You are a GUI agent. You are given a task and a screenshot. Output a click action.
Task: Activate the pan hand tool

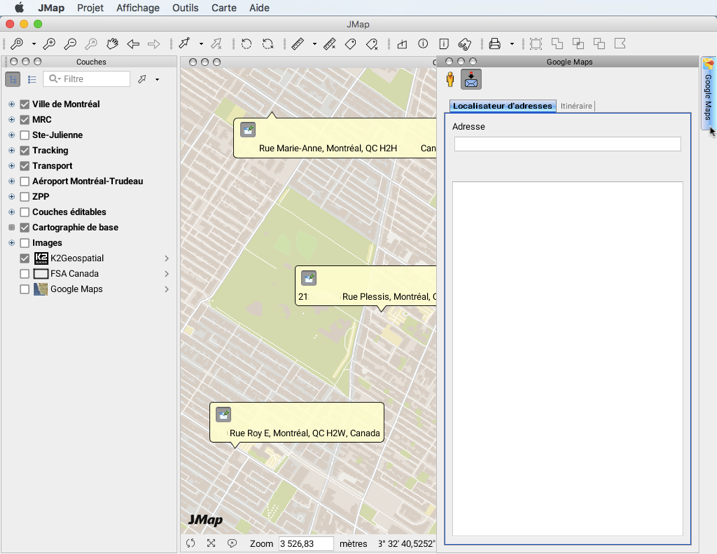coord(112,44)
